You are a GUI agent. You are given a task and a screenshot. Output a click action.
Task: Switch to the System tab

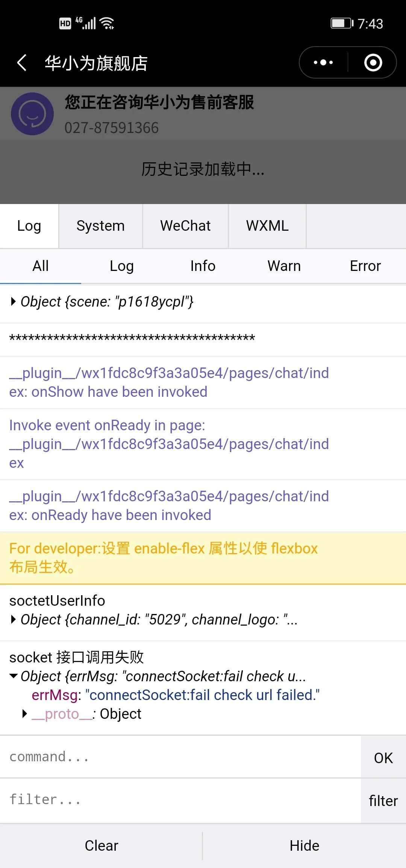click(100, 226)
